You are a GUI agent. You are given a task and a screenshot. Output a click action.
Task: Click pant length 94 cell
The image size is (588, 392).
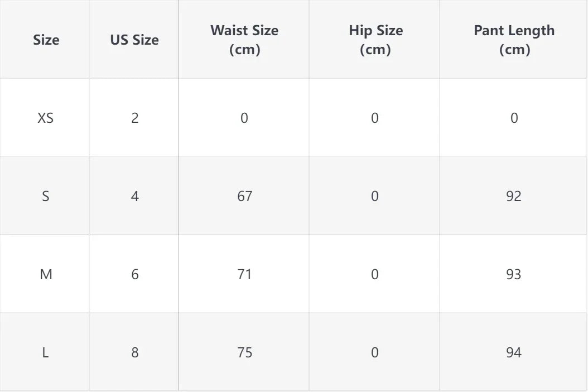click(x=514, y=352)
